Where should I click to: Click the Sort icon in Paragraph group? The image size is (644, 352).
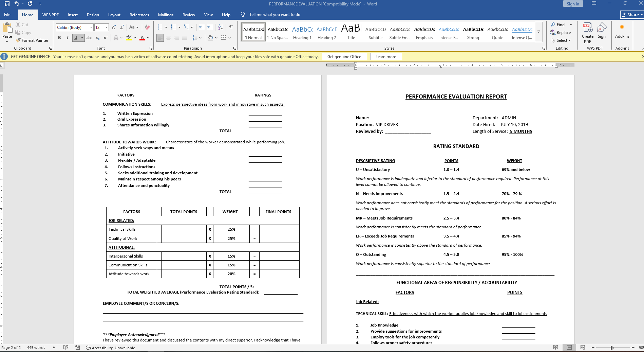(221, 27)
